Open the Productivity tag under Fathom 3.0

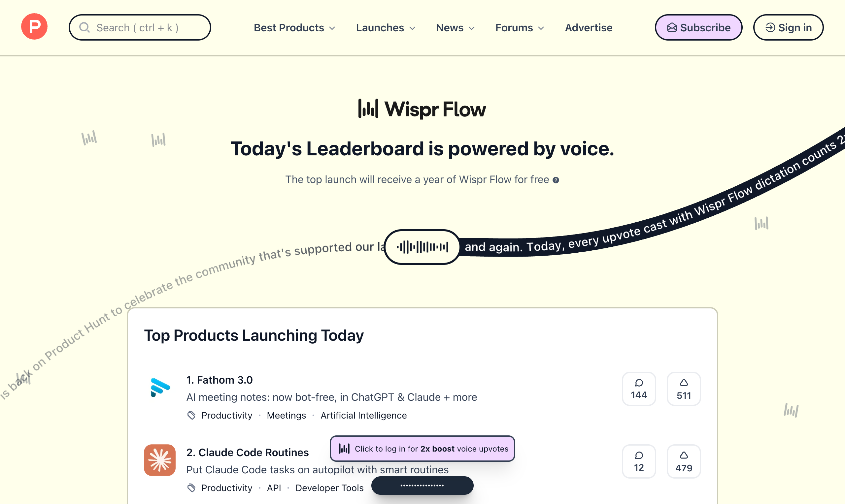point(227,415)
